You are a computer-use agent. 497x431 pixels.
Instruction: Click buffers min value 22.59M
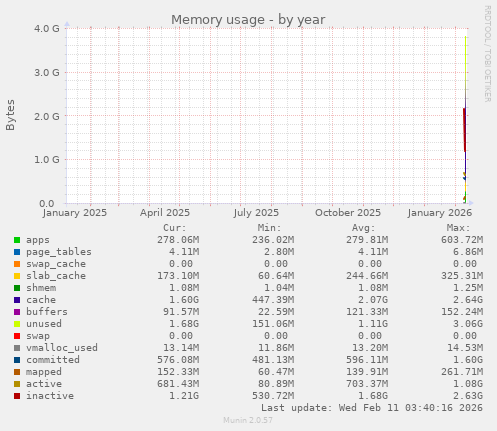pyautogui.click(x=276, y=312)
